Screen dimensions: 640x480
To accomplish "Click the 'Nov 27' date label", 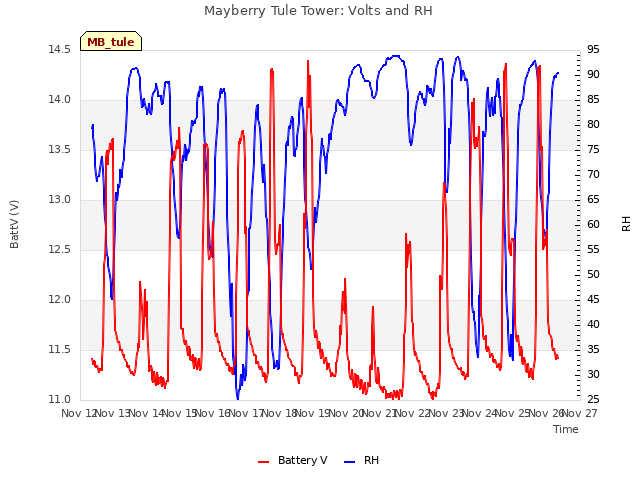I will click(580, 413).
